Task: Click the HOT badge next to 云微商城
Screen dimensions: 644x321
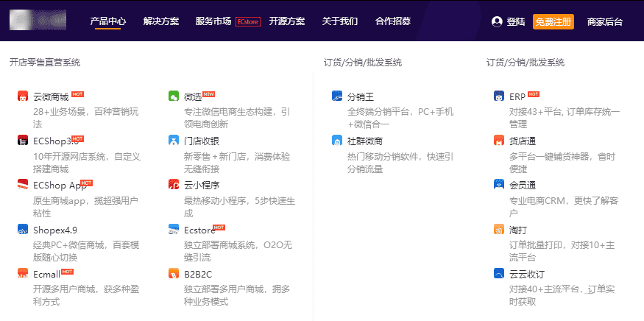Action: click(77, 94)
